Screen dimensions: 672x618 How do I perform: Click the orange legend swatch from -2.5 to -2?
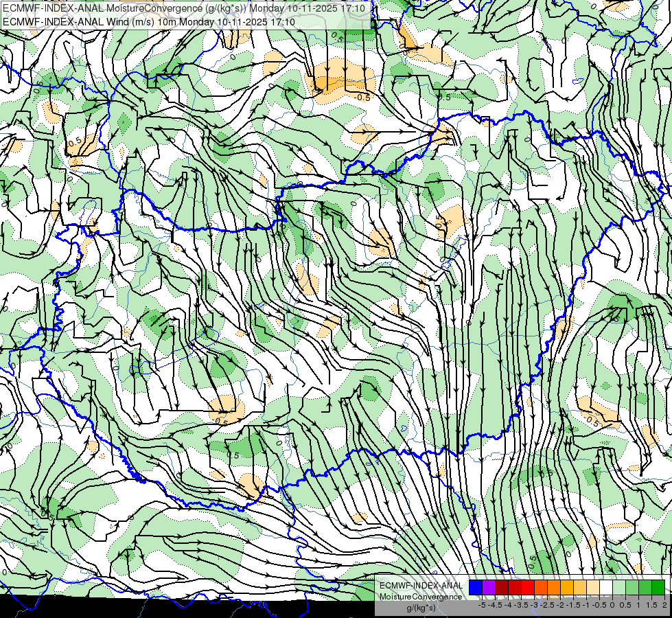pyautogui.click(x=554, y=588)
